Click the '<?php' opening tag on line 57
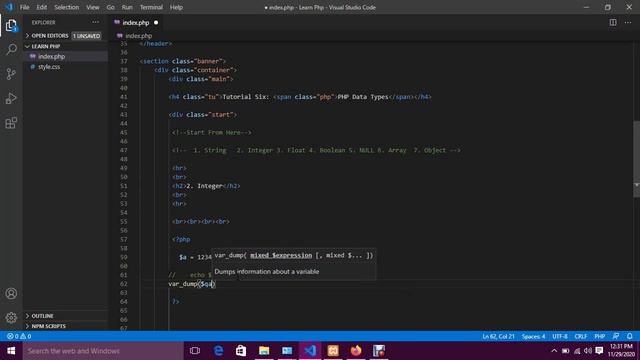640x360 pixels. click(181, 239)
